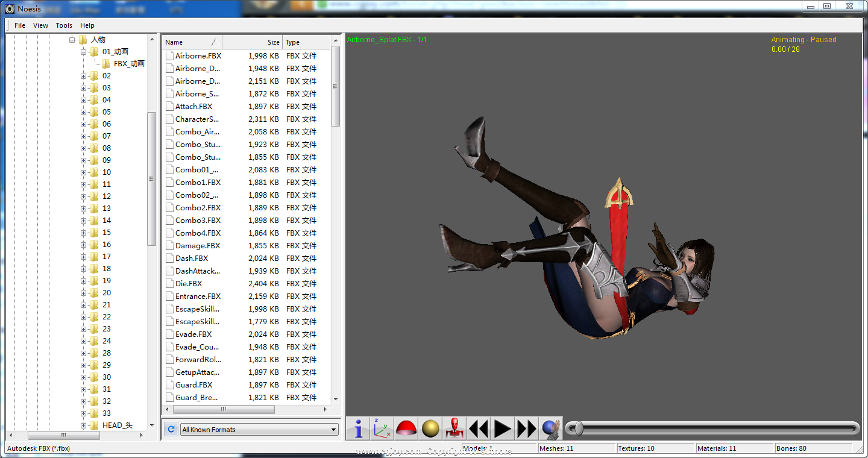Screen dimensions: 868x458
Task: Open the All Known Formats dropdown
Action: (259, 430)
